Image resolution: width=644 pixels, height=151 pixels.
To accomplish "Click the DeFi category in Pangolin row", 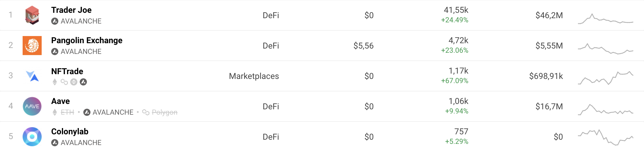I will [271, 46].
